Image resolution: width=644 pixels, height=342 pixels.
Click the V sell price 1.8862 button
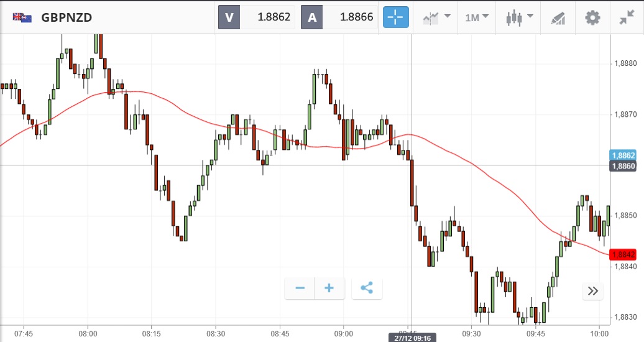pos(256,17)
